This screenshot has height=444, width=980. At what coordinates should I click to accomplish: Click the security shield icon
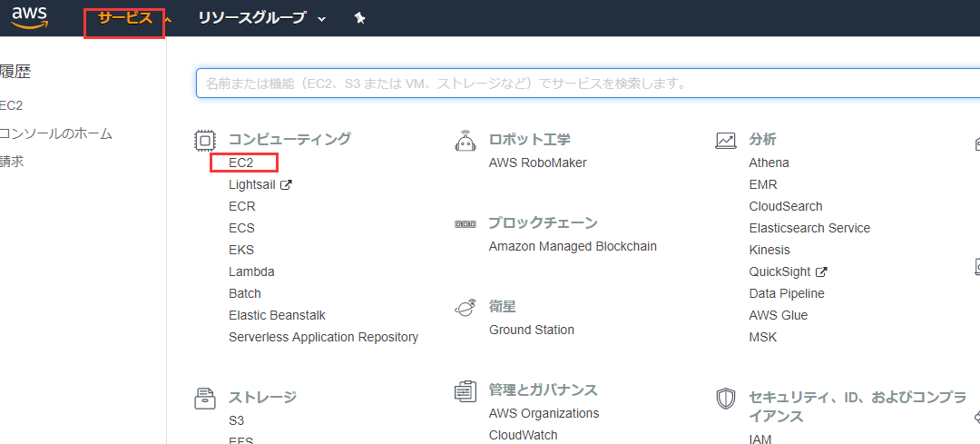pos(725,399)
